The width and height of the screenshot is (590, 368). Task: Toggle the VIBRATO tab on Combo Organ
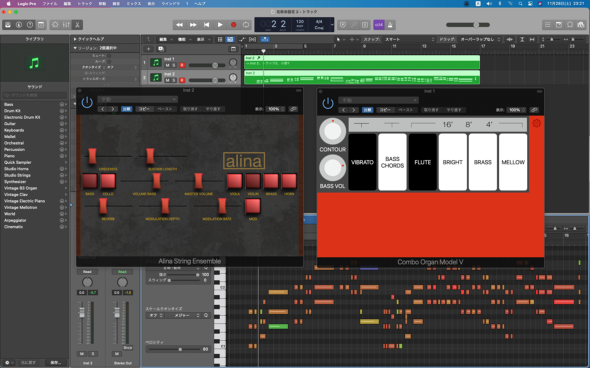point(362,162)
